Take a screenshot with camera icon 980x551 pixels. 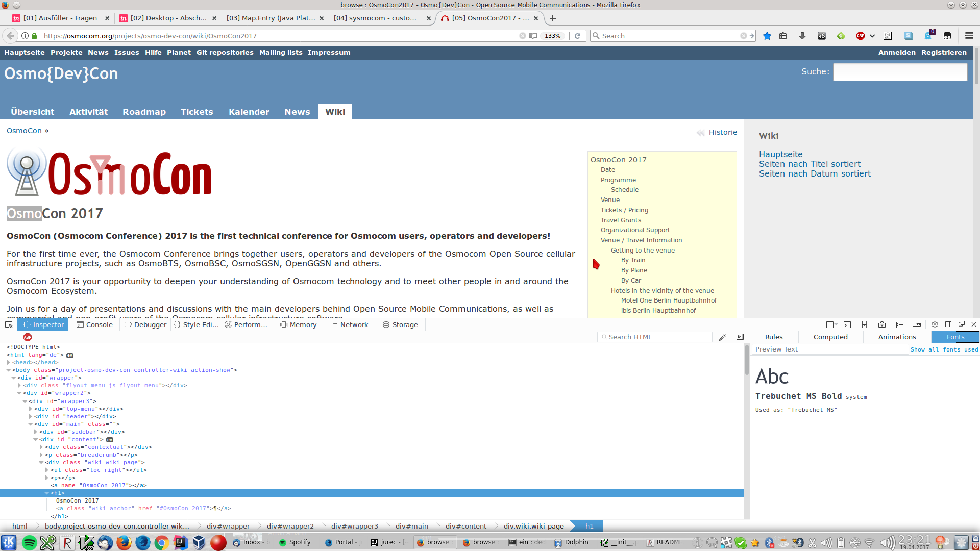click(x=882, y=324)
